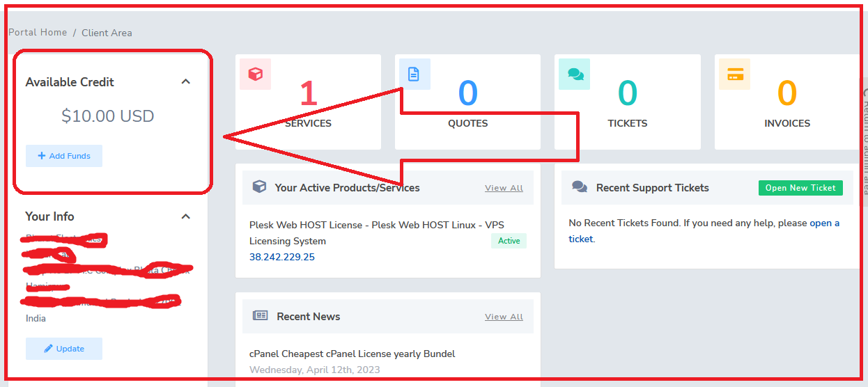Click the orange Invoices credit card icon
868x387 pixels.
click(x=734, y=74)
